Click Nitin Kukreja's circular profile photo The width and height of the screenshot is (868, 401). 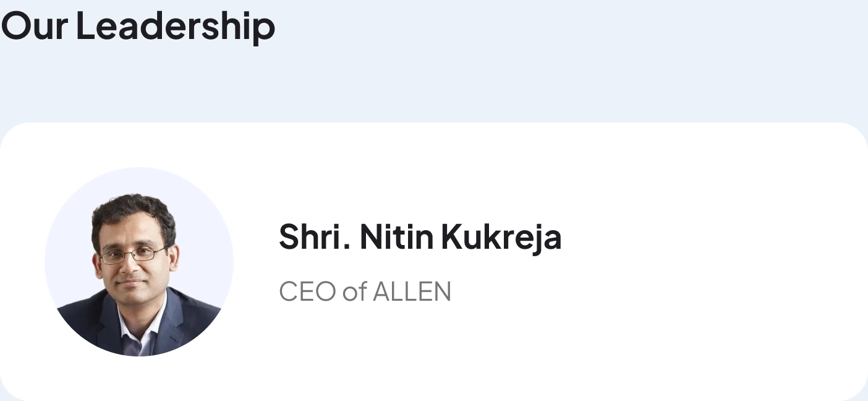click(x=138, y=262)
